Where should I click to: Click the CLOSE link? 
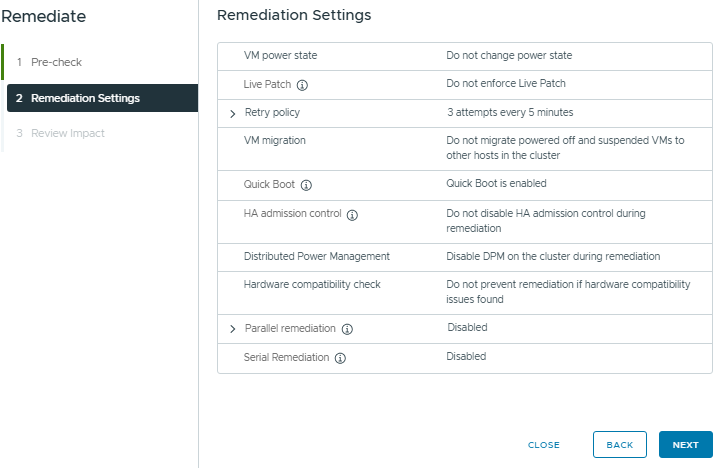click(x=544, y=445)
